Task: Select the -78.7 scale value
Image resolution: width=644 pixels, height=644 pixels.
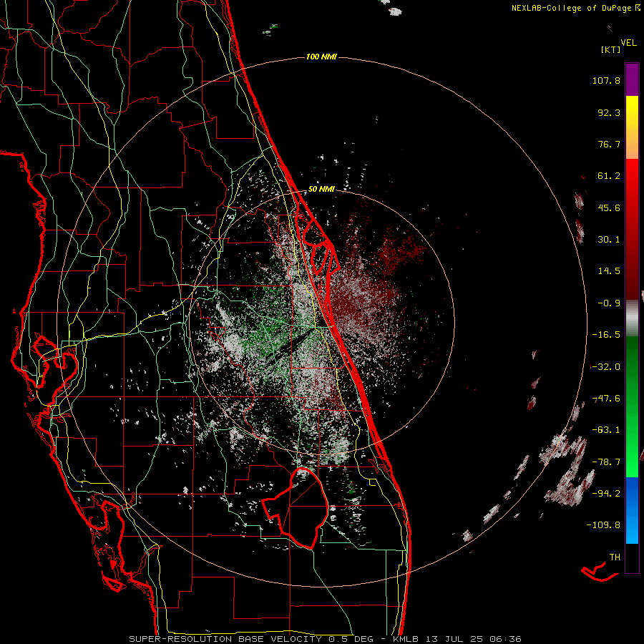Action: click(606, 462)
